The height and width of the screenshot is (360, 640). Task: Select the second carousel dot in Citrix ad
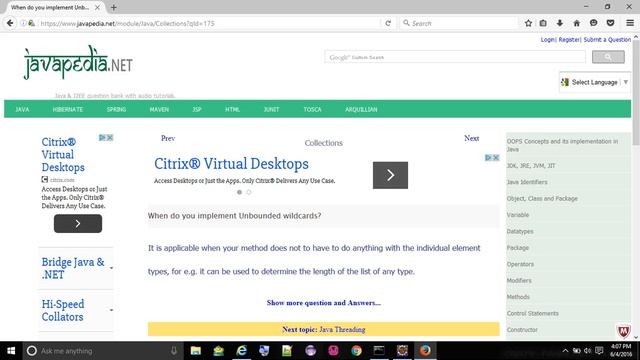[249, 192]
